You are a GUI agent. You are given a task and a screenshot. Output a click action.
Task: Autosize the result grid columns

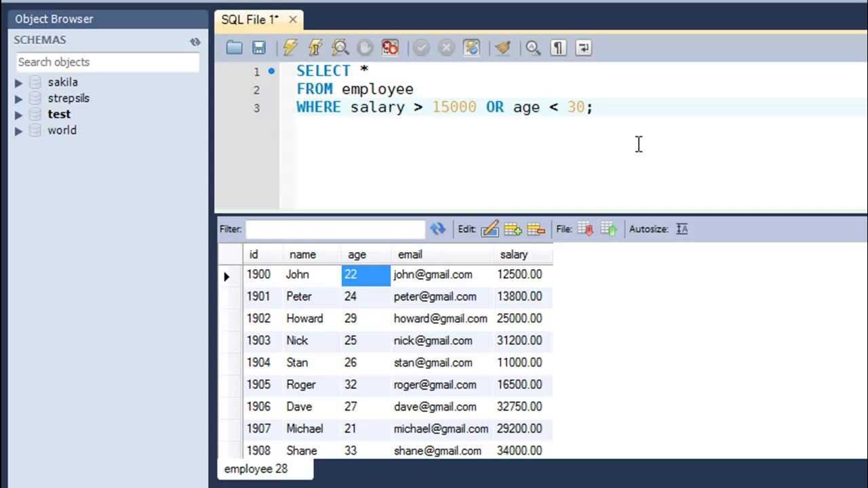(x=682, y=229)
